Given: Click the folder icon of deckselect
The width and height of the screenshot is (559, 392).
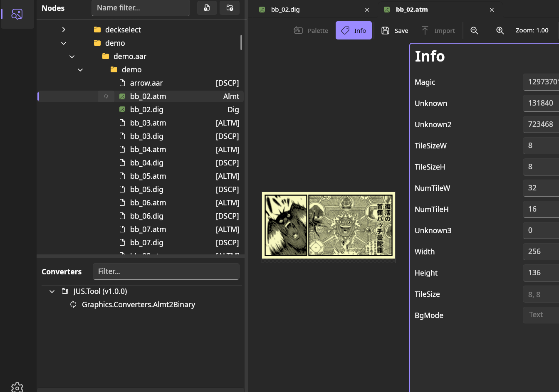Looking at the screenshot, I should point(97,30).
